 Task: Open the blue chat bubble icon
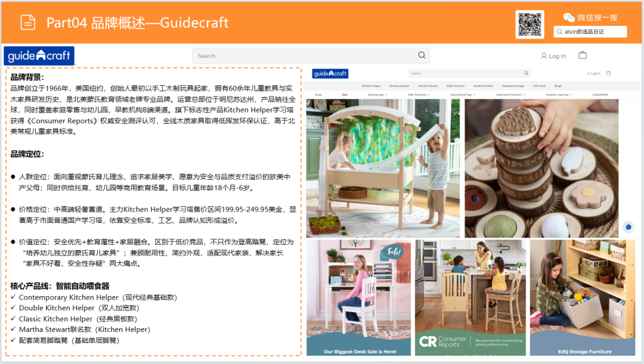pos(628,227)
